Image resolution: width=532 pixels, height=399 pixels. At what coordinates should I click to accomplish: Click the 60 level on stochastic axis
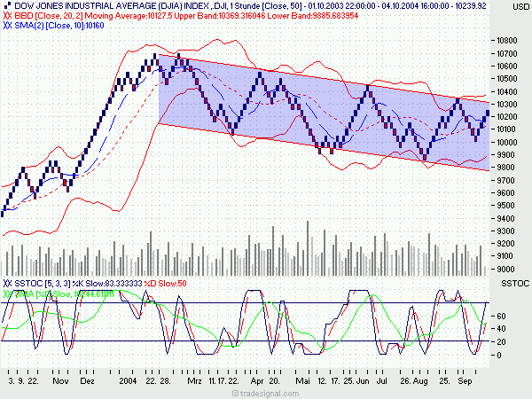[x=501, y=317]
